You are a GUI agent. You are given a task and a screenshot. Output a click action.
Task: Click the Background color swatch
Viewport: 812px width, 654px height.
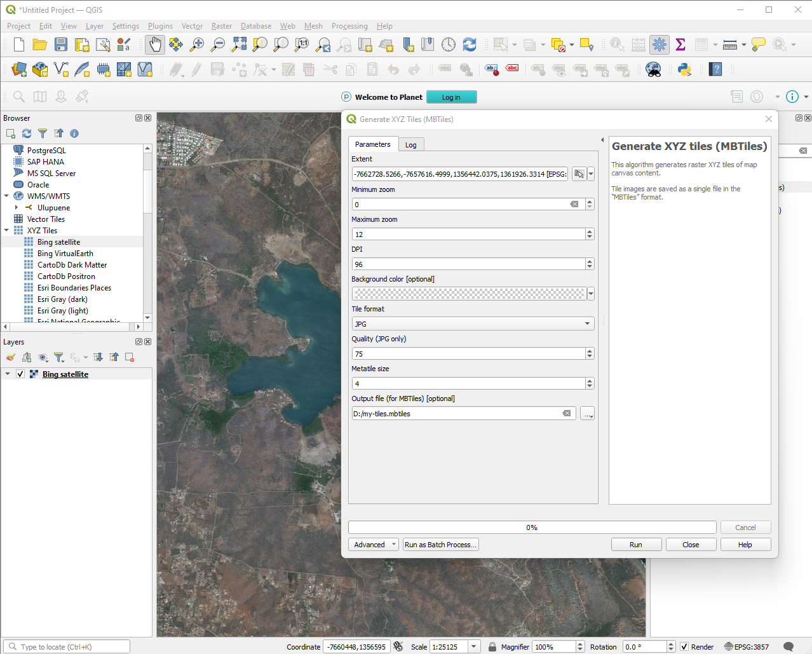pos(469,294)
